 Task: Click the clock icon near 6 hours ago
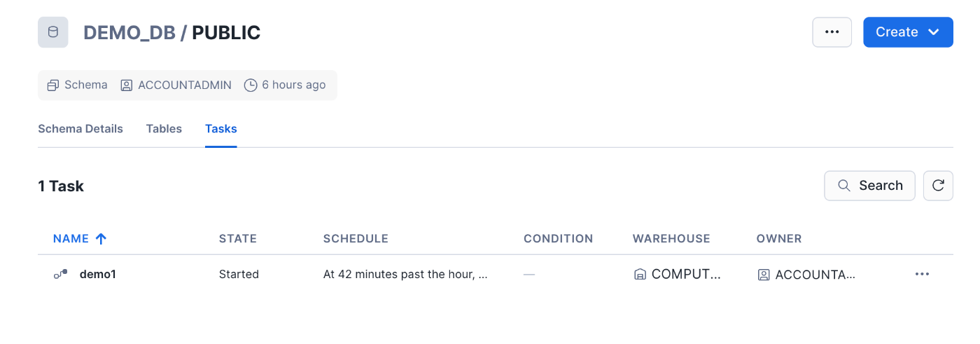(251, 85)
